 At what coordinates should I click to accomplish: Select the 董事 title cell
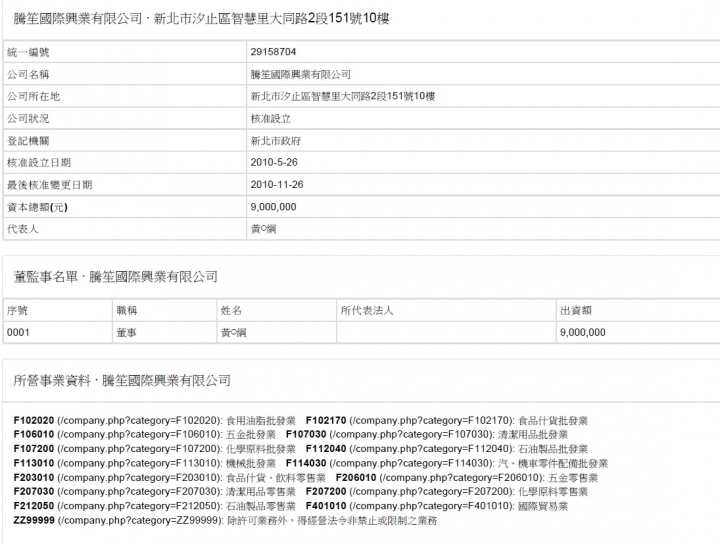coord(126,332)
